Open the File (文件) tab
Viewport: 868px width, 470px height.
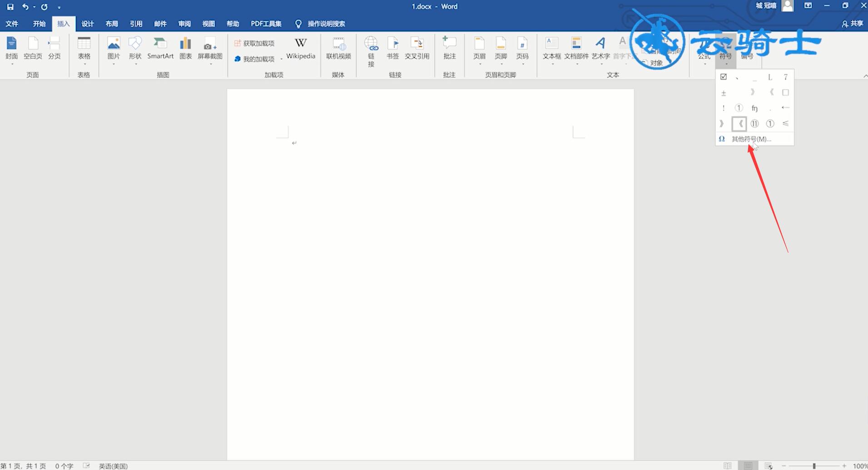point(12,24)
